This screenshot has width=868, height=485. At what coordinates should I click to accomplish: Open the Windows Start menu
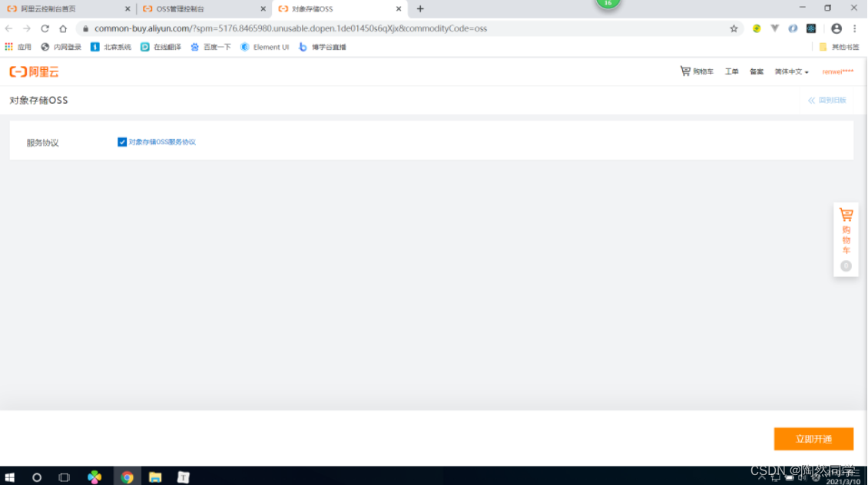pyautogui.click(x=9, y=477)
